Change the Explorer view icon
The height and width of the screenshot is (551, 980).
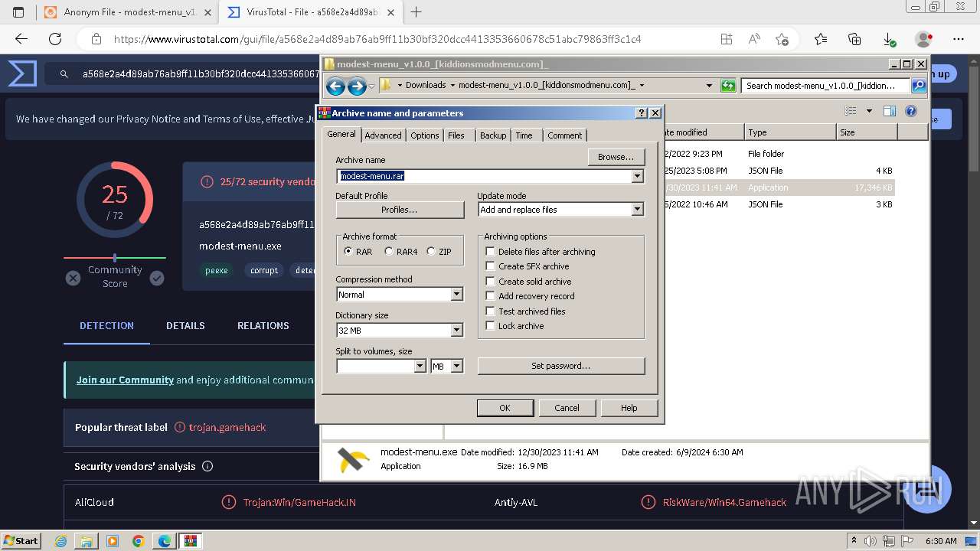pos(850,111)
